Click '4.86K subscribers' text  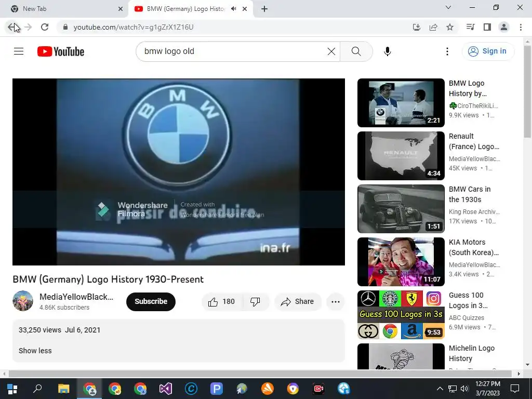point(64,308)
